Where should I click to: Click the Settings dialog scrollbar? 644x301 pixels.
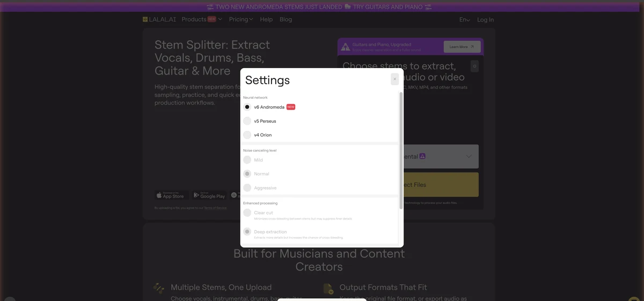[401, 150]
